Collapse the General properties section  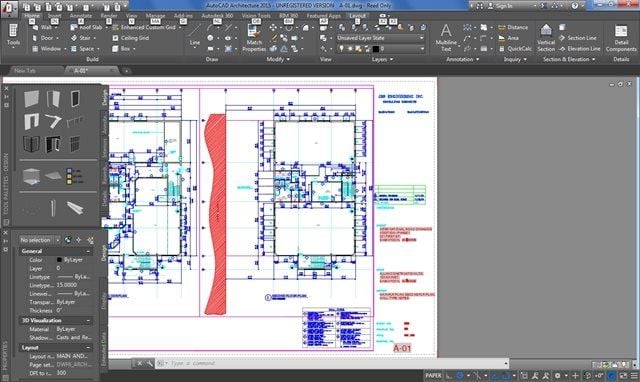(x=88, y=251)
